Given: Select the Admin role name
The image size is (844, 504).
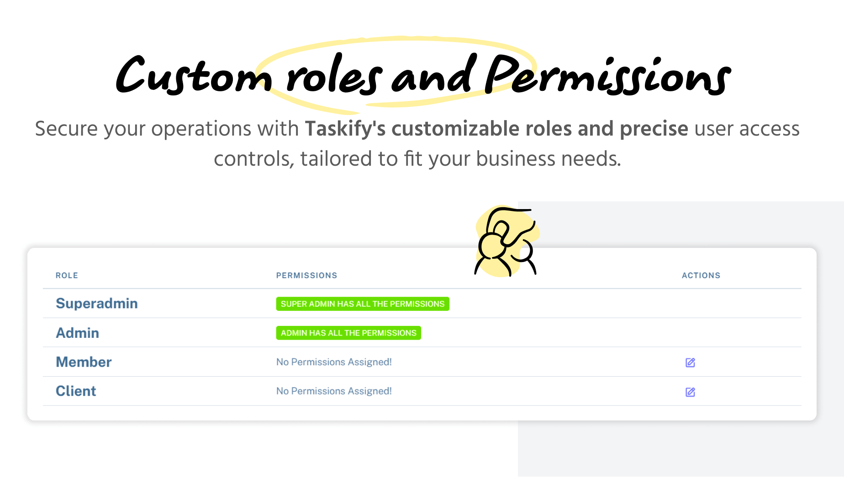Looking at the screenshot, I should point(77,333).
